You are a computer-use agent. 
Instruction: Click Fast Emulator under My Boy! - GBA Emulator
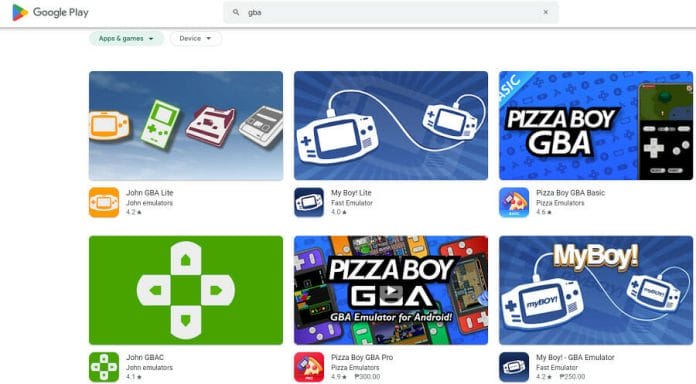[x=557, y=368]
